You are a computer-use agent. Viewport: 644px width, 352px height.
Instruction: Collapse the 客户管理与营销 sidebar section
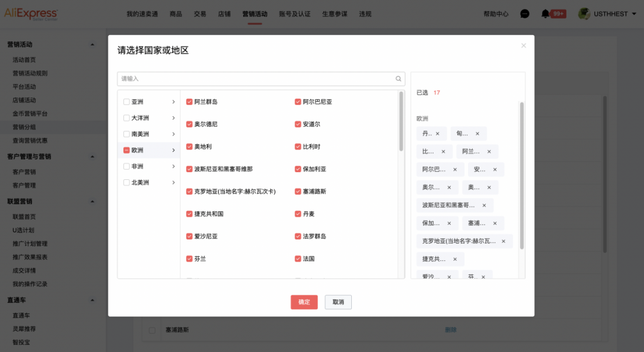point(92,157)
